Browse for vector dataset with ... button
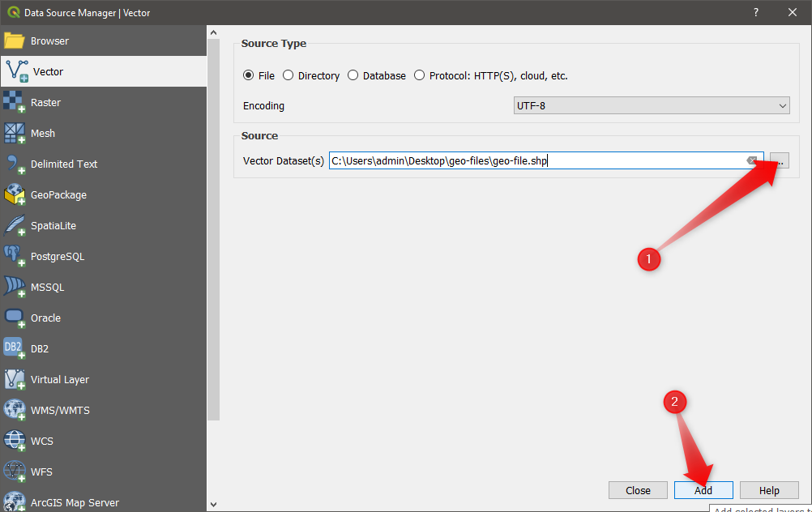This screenshot has height=512, width=812. click(779, 160)
